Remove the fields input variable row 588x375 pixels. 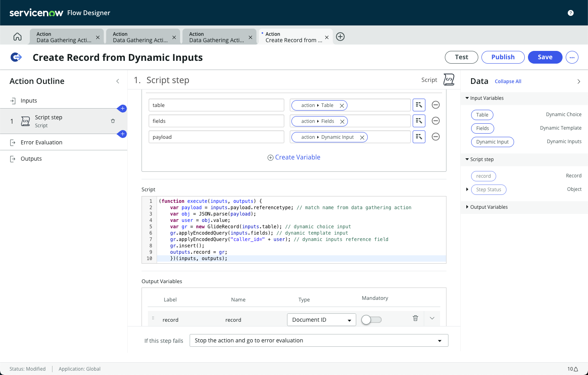point(436,121)
